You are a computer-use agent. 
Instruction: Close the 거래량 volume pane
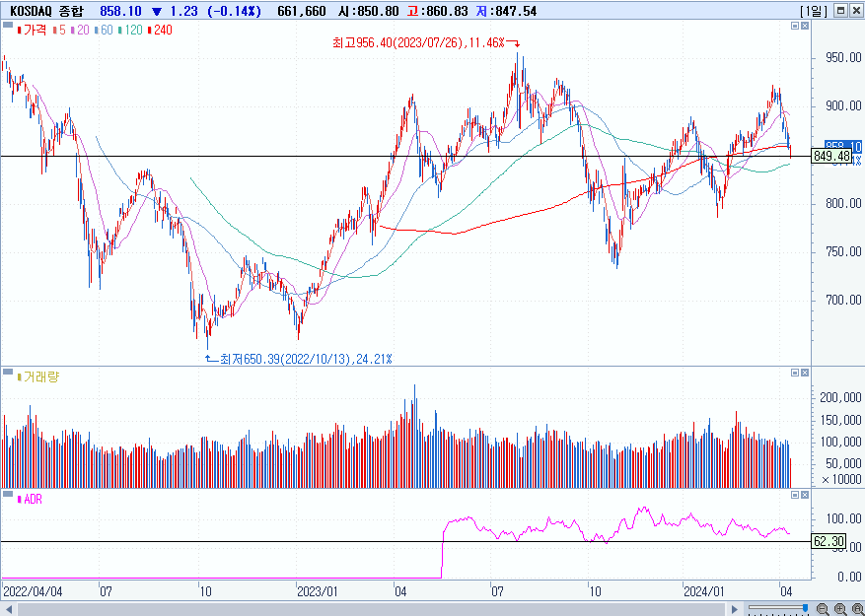(805, 373)
